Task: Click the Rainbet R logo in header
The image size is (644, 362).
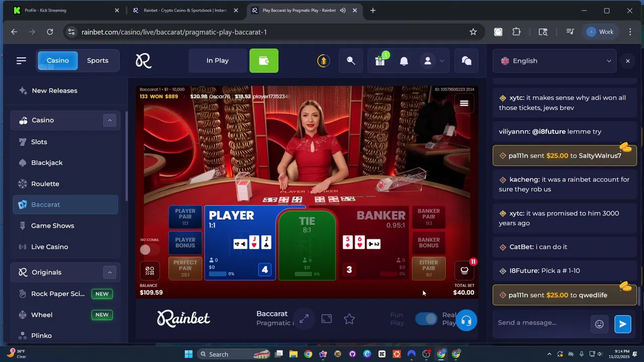Action: tap(143, 61)
